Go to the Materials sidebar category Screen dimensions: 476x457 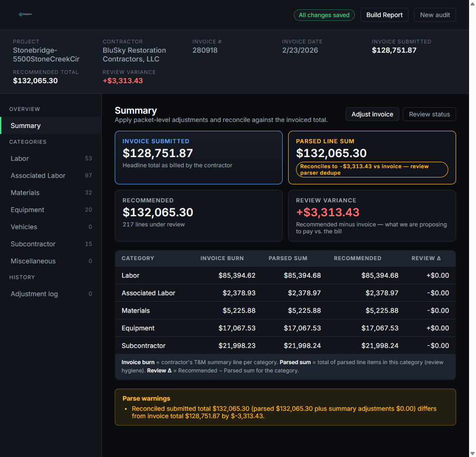(x=51, y=193)
